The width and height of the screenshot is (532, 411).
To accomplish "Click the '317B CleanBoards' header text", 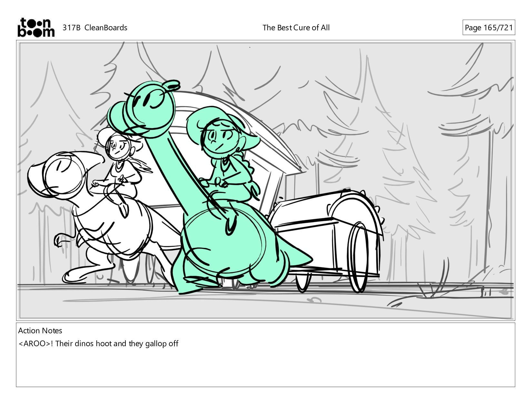I will pos(95,28).
